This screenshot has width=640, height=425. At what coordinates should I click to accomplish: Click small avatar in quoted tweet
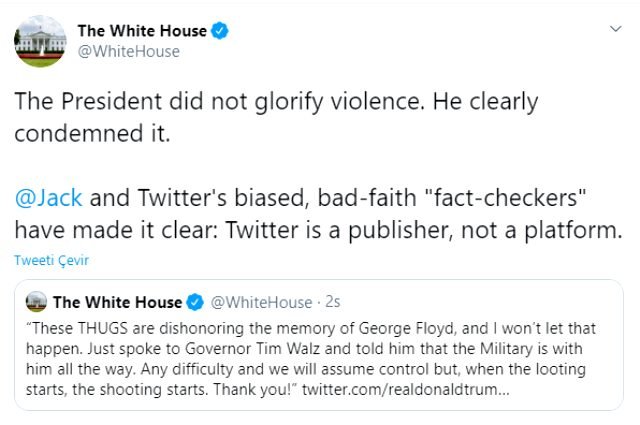point(37,302)
